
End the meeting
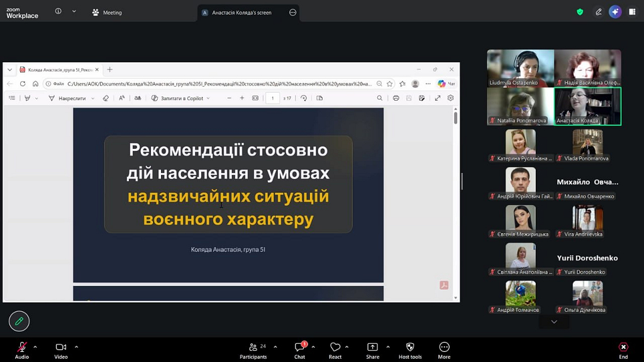623,351
